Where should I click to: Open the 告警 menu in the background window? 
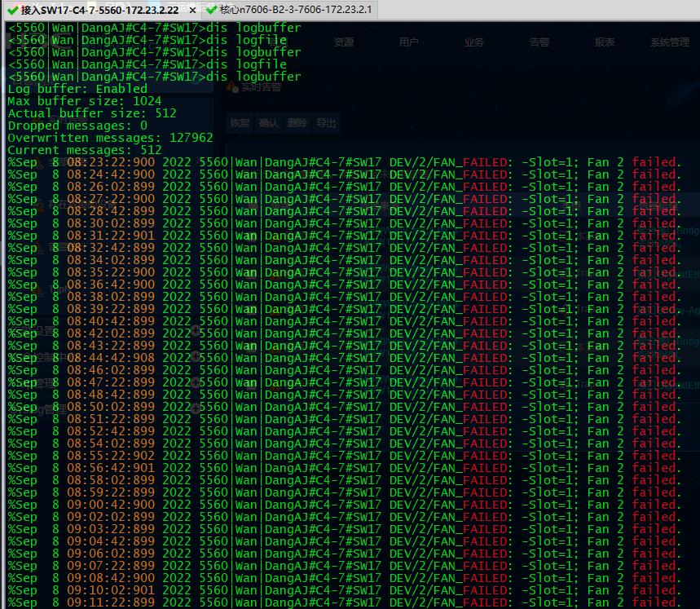tap(539, 42)
